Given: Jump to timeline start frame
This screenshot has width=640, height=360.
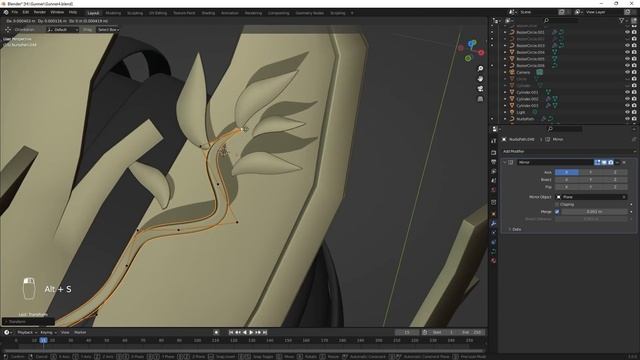Looking at the screenshot, I should [x=231, y=333].
